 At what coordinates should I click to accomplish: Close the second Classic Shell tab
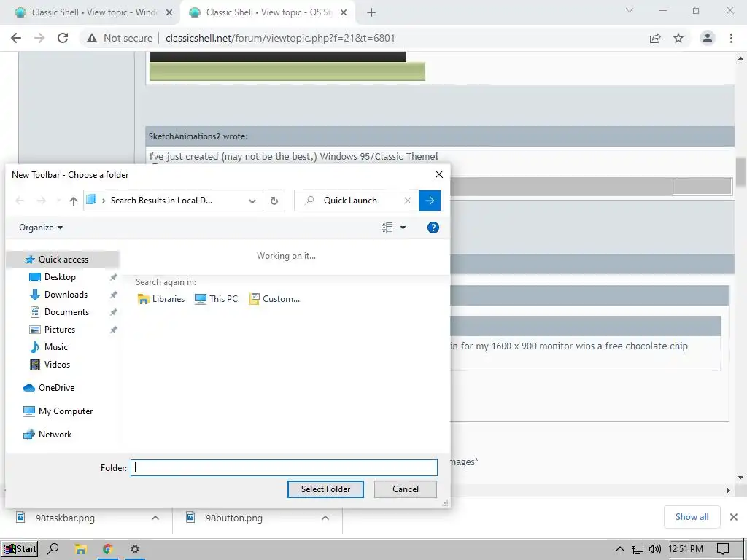[344, 13]
